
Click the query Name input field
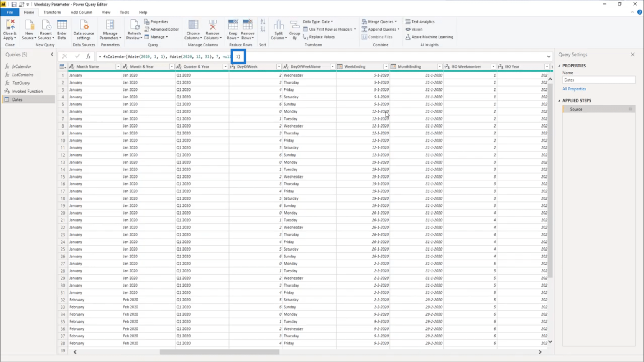point(598,80)
